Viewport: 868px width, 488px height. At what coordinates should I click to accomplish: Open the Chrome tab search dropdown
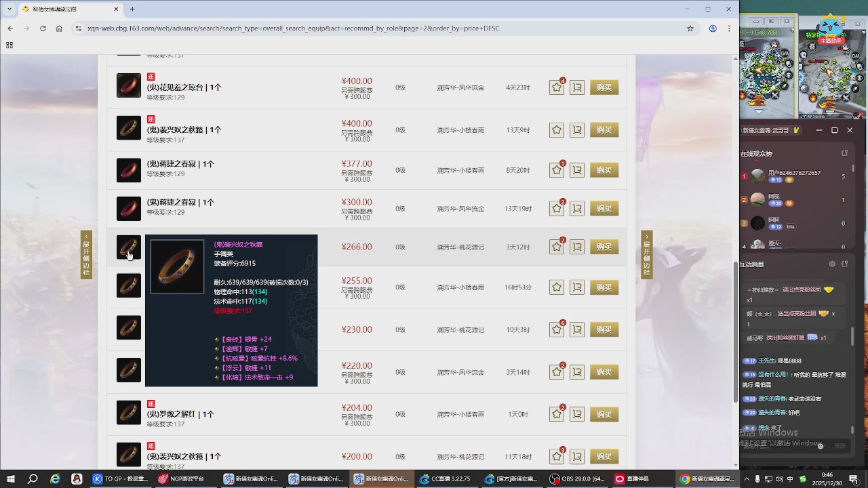[x=9, y=9]
